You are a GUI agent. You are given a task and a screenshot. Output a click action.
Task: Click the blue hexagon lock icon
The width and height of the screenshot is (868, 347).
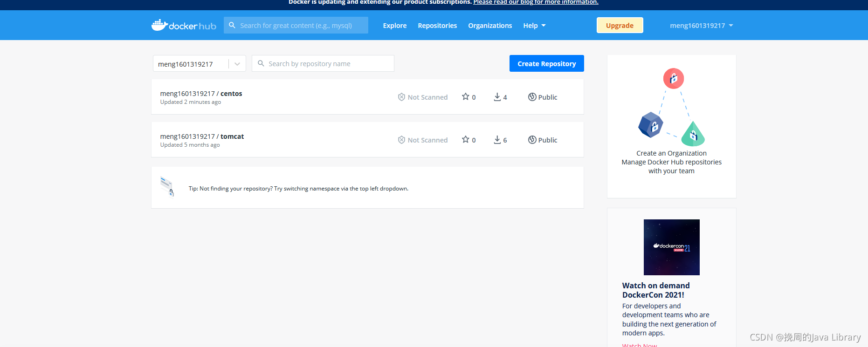click(650, 125)
